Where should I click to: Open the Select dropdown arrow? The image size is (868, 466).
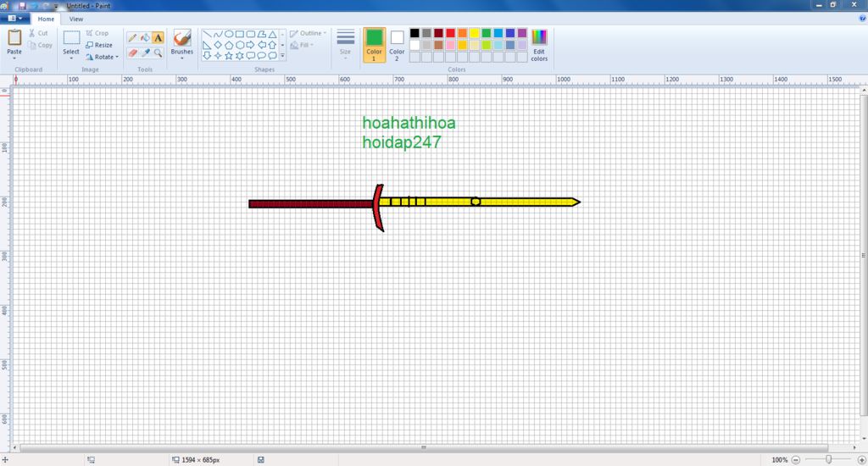pyautogui.click(x=71, y=58)
